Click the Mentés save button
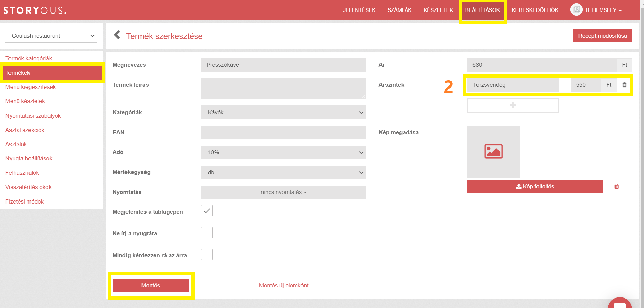The image size is (644, 308). point(151,285)
